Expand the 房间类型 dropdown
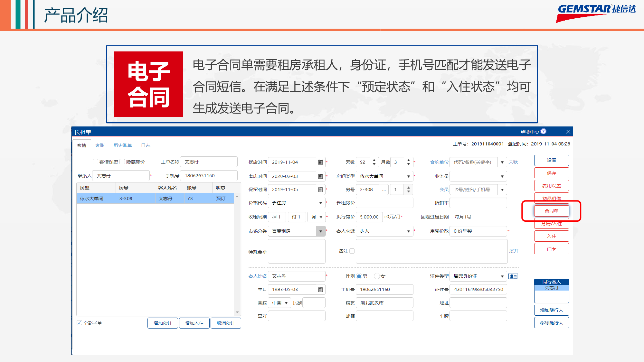This screenshot has height=362, width=644. pyautogui.click(x=408, y=176)
